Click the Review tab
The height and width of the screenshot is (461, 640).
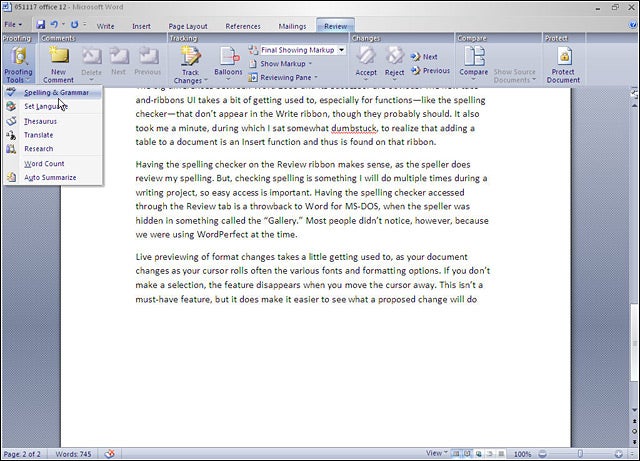(336, 26)
